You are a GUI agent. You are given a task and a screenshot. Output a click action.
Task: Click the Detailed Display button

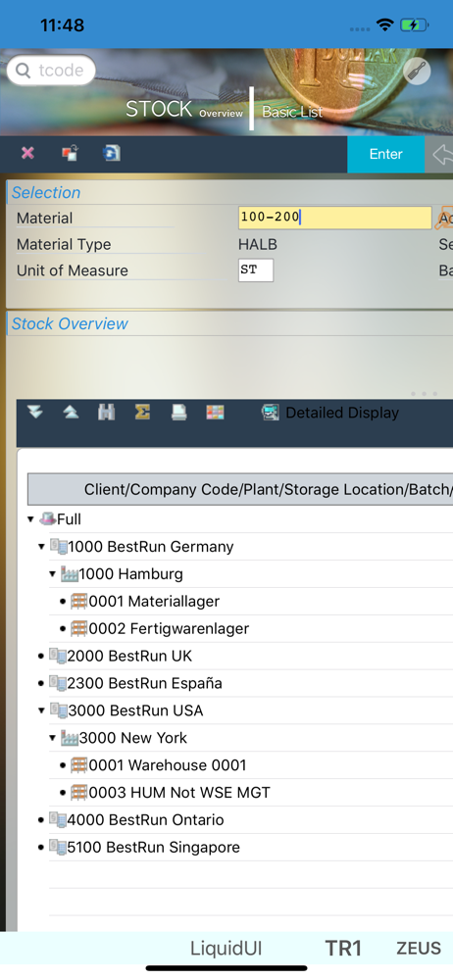tap(329, 413)
